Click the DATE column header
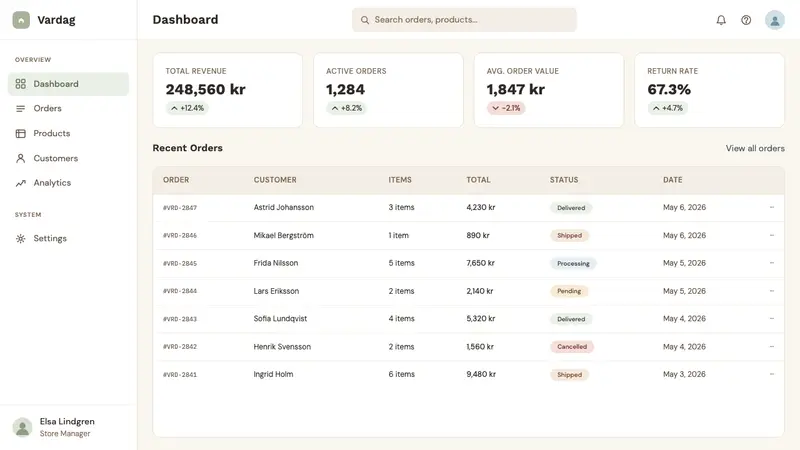Screen dimensions: 800x450 [x=672, y=180]
